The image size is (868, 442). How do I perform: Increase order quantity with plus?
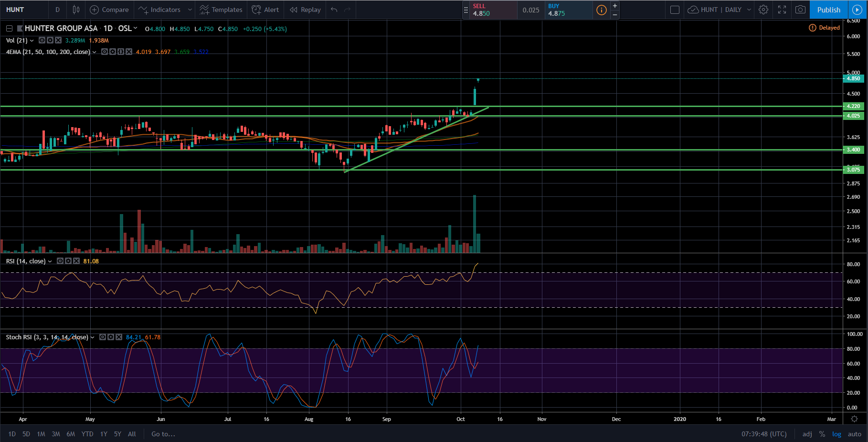pos(615,6)
